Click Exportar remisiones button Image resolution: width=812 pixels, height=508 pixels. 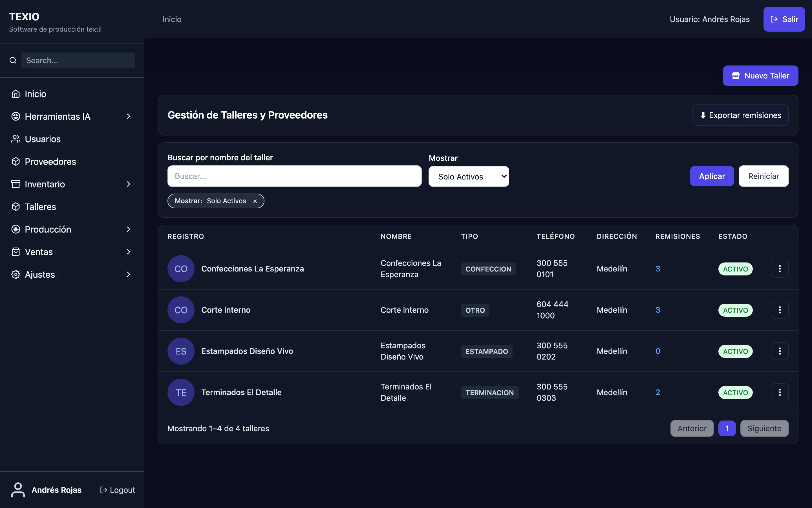[741, 115]
